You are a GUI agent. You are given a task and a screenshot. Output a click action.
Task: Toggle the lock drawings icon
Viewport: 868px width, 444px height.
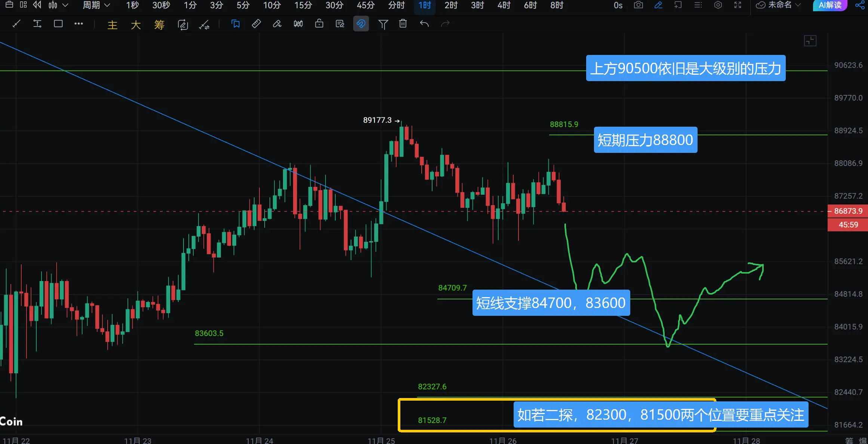click(x=319, y=24)
